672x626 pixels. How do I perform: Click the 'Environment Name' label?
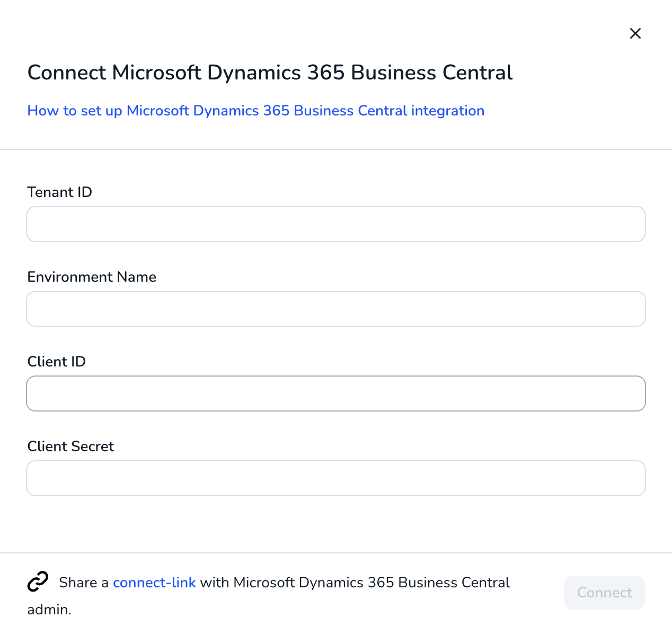(92, 277)
